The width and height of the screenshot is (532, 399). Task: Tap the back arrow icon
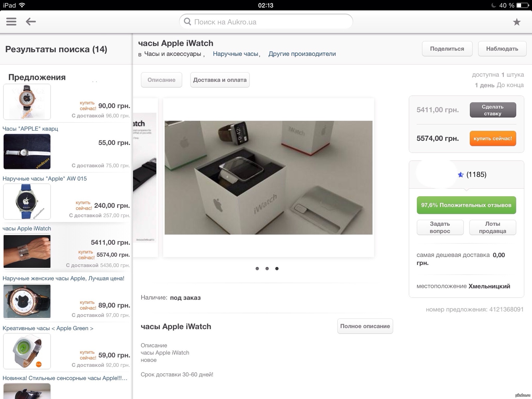pyautogui.click(x=31, y=22)
